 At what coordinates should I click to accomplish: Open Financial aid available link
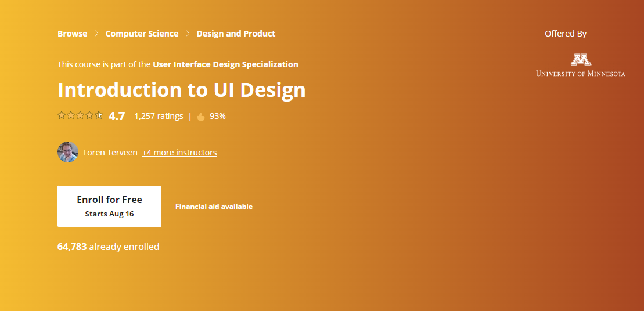pyautogui.click(x=214, y=207)
